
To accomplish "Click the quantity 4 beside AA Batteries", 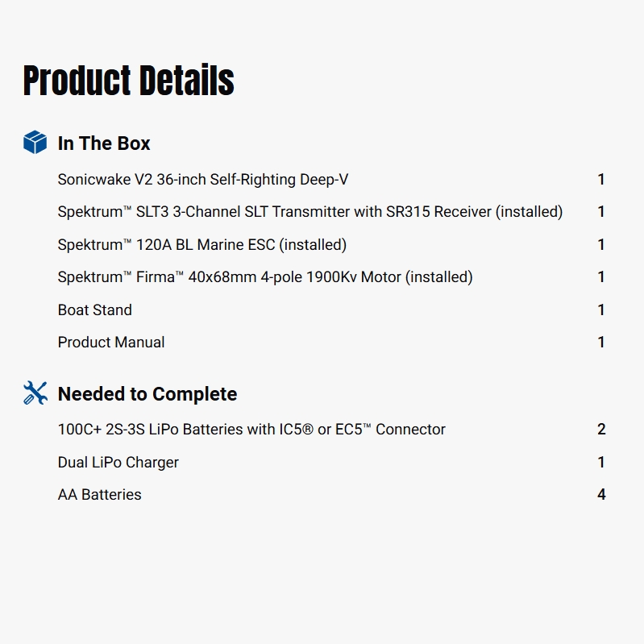I will 601,495.
